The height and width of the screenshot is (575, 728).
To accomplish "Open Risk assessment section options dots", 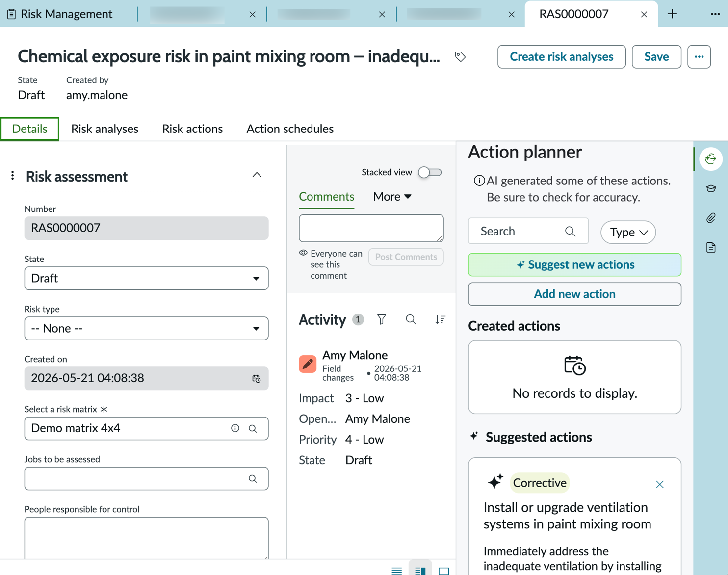I will click(x=13, y=176).
